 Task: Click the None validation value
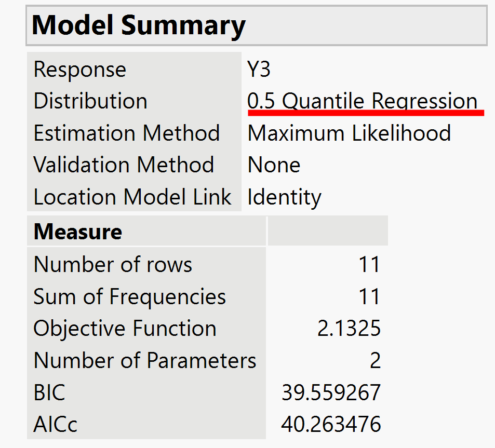click(274, 166)
